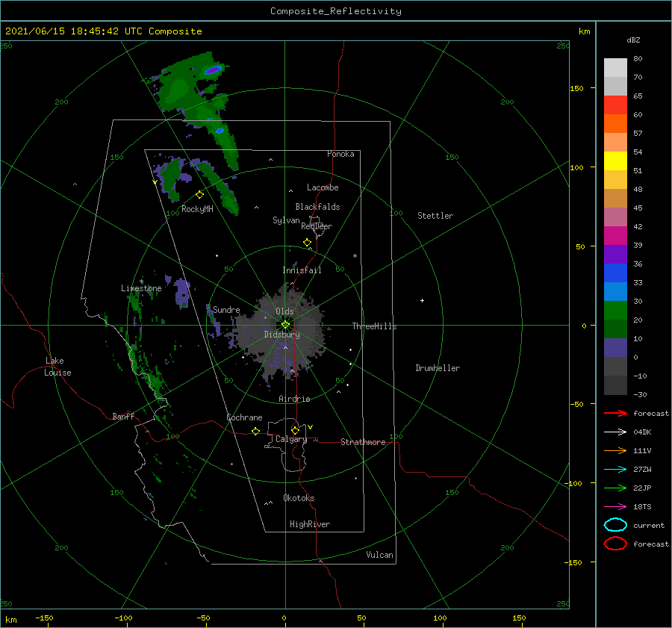Pick the red swatch in the dBZ scale
The image size is (672, 628).
(615, 105)
